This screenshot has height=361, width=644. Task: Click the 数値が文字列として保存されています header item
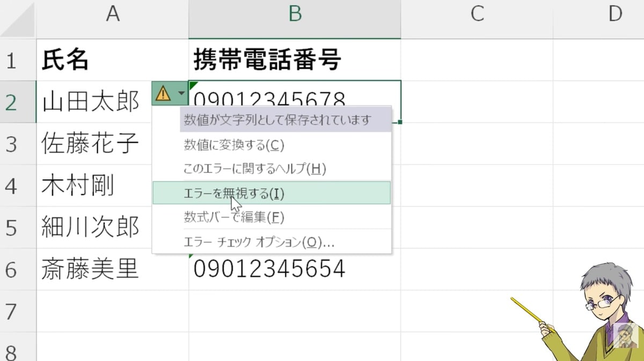click(x=285, y=120)
